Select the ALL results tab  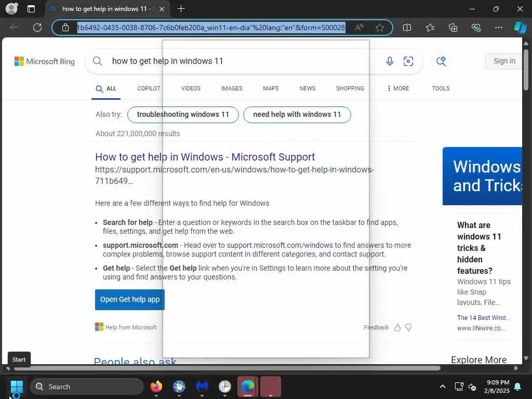click(106, 88)
